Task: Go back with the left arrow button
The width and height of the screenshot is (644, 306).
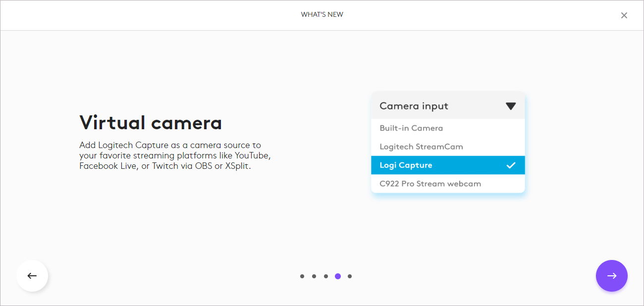Action: (32, 276)
